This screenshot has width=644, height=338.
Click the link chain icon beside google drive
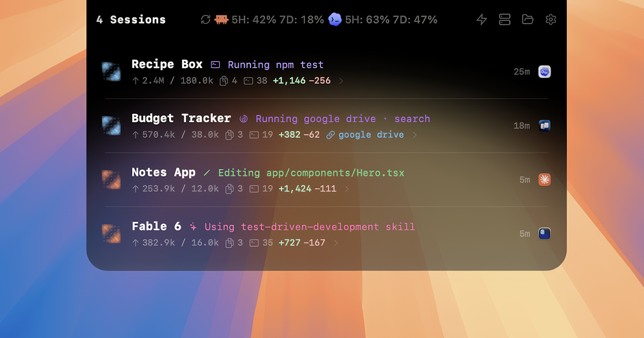point(331,135)
